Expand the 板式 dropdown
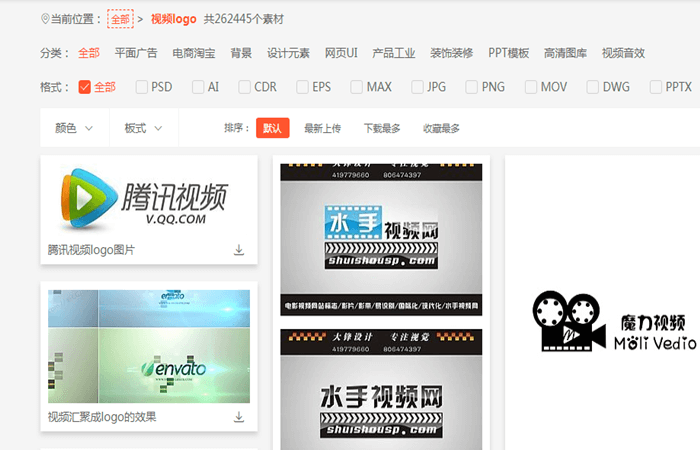 click(x=143, y=128)
